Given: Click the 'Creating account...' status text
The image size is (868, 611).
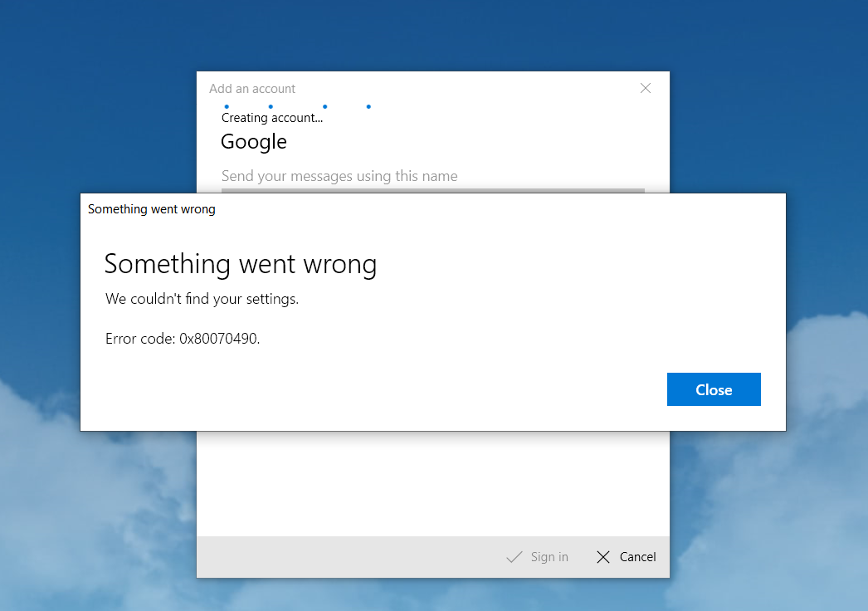Looking at the screenshot, I should tap(272, 118).
